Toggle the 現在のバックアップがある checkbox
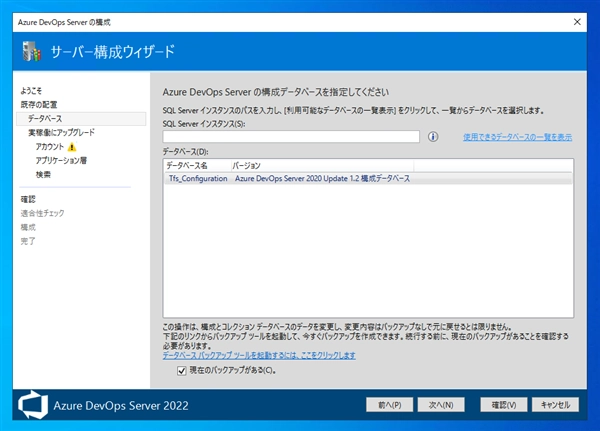Screen dimensions: 600x431 (x=182, y=371)
